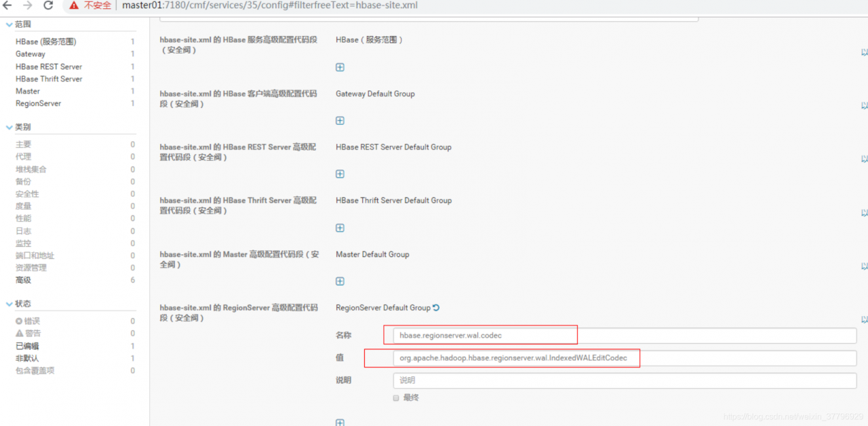This screenshot has width=868, height=426.
Task: Filter by HBase Thrift Server scope
Action: [x=49, y=79]
